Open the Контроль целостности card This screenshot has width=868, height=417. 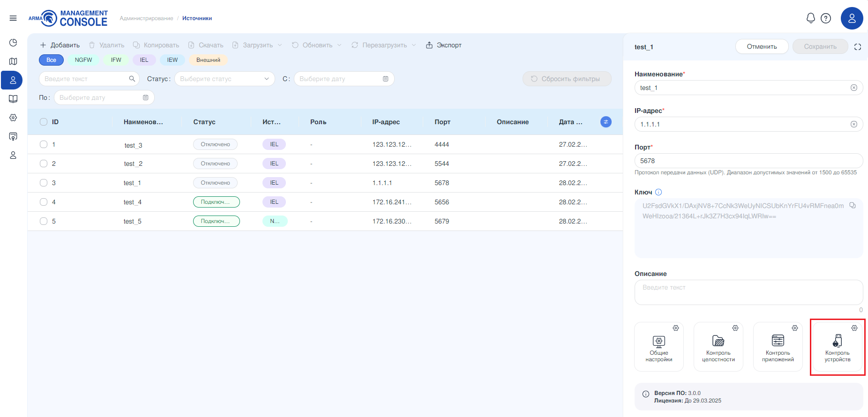718,347
